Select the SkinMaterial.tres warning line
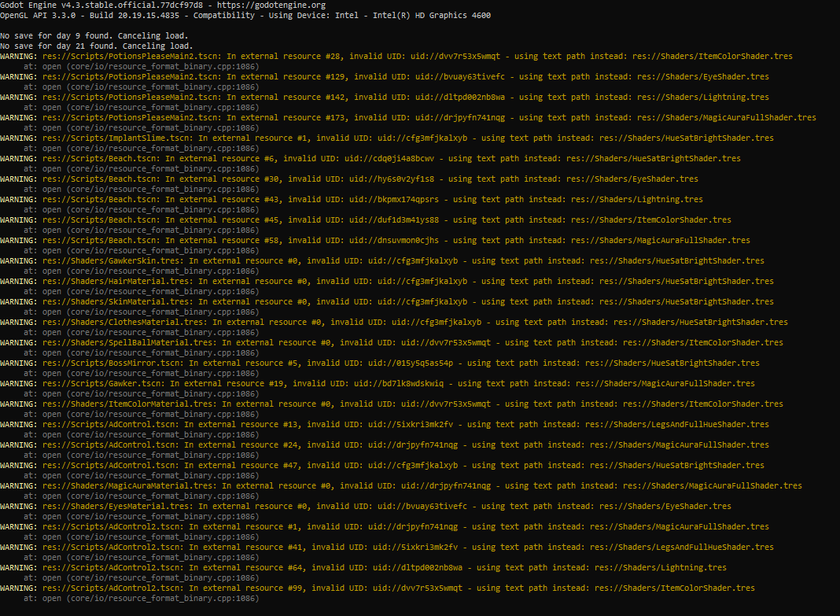The image size is (840, 616). pos(387,301)
